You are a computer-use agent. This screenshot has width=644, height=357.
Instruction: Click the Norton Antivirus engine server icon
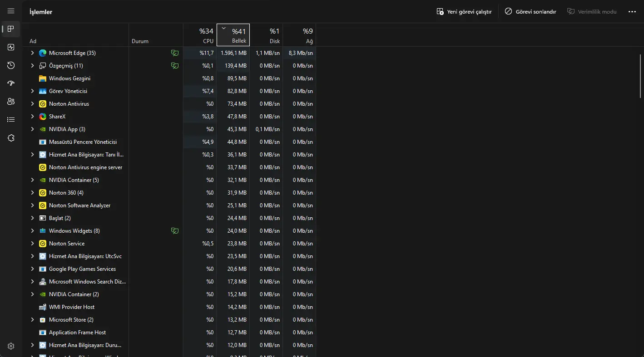click(x=43, y=167)
